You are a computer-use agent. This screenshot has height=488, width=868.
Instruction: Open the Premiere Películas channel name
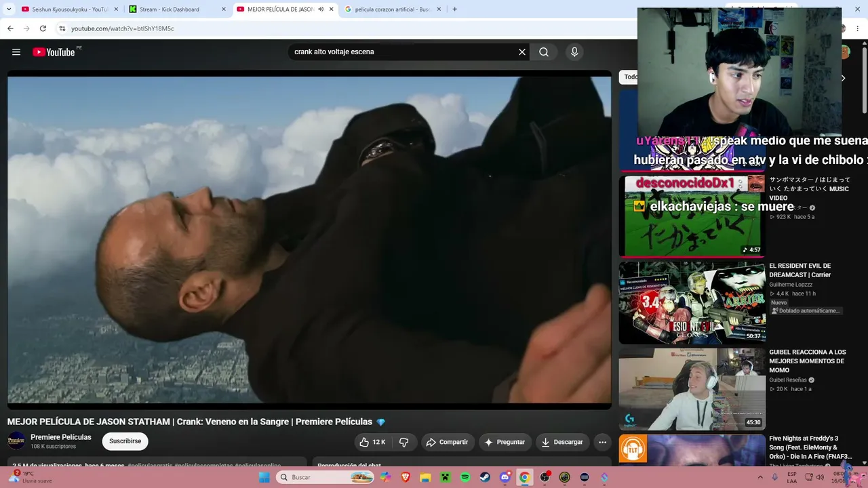click(61, 437)
